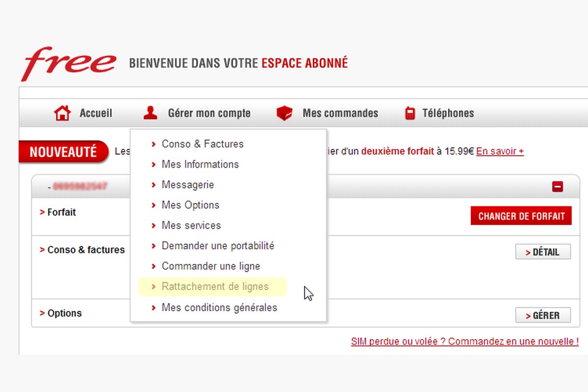Expand the Options section
Screen dimensions: 588x392
click(60, 313)
